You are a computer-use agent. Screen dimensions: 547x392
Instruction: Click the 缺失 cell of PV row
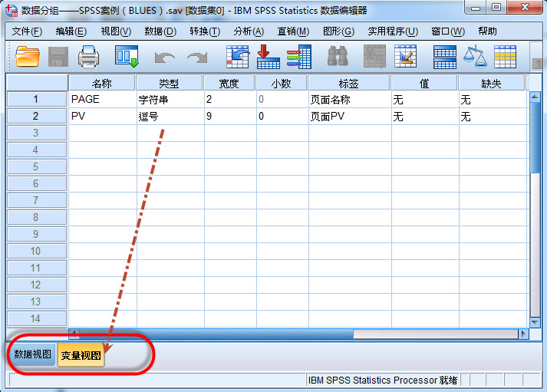point(493,116)
